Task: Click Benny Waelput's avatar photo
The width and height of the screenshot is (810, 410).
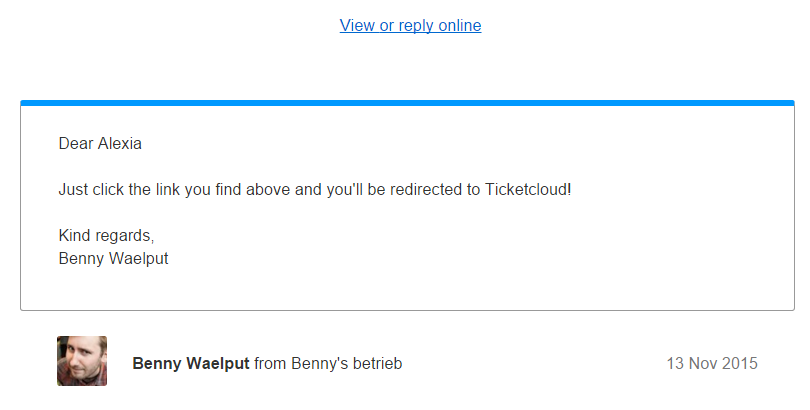Action: click(x=82, y=361)
